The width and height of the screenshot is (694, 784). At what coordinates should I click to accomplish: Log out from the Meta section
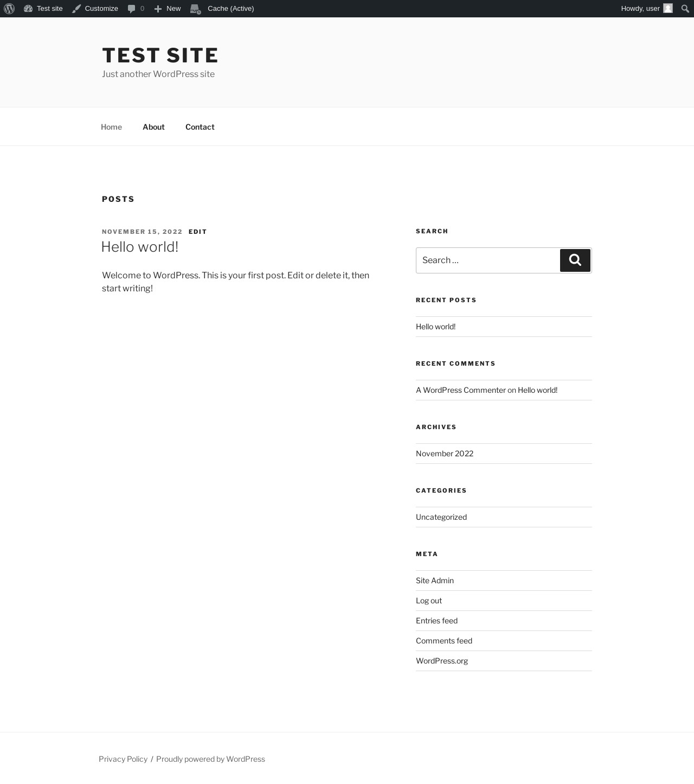tap(428, 600)
